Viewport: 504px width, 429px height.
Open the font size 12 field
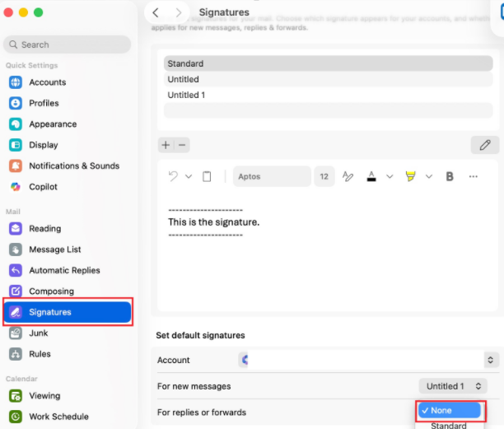tap(324, 176)
